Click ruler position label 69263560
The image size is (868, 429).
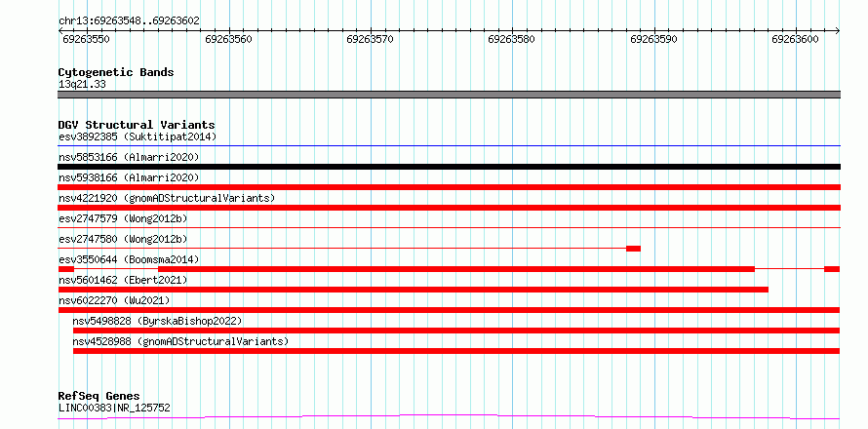[228, 39]
